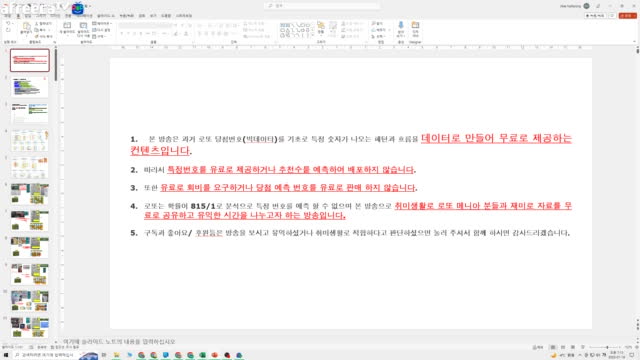Open the File tab
Viewport: 640px width, 360px height.
point(8,16)
